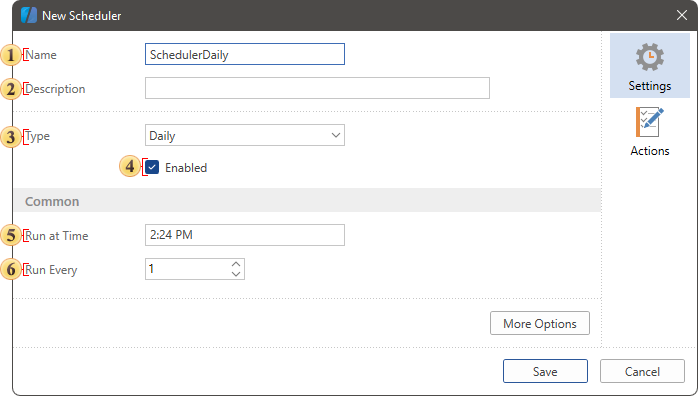Screen dimensions: 698x396
Task: Click numbered callout 1 beside Name
Action: pyautogui.click(x=10, y=55)
